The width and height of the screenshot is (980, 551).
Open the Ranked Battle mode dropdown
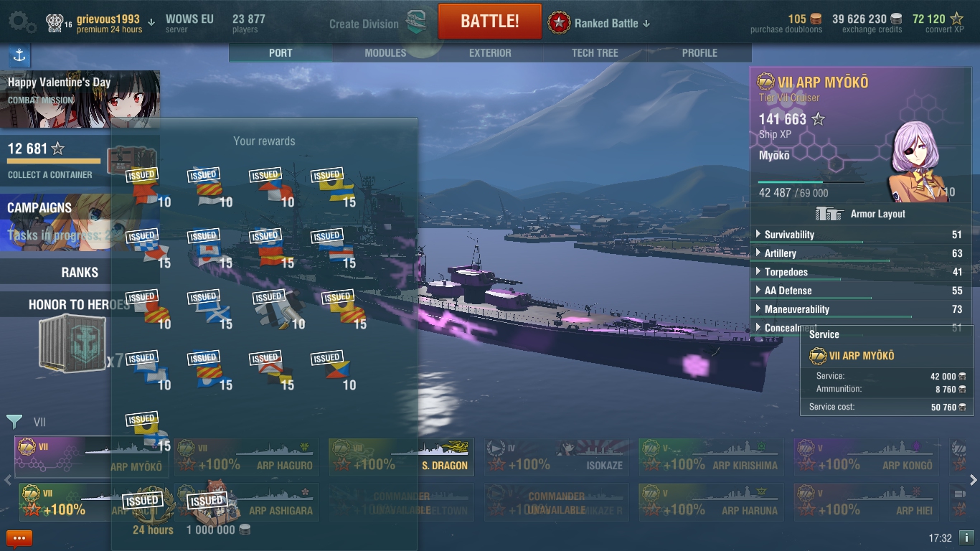point(600,23)
